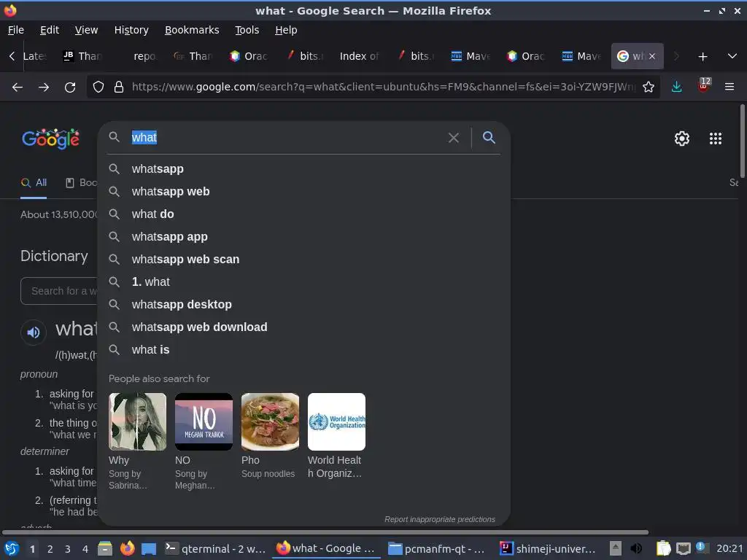
Task: Choose the '1. what' suggestion
Action: [304, 282]
